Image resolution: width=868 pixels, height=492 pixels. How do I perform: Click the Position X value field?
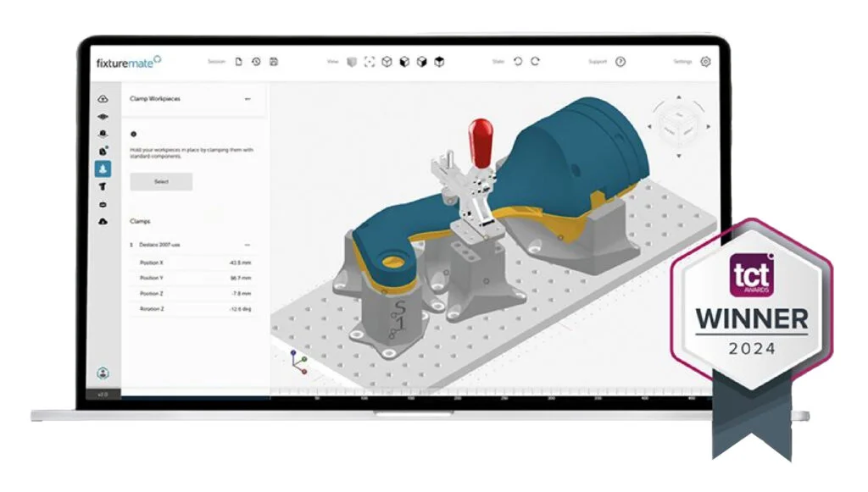[240, 263]
